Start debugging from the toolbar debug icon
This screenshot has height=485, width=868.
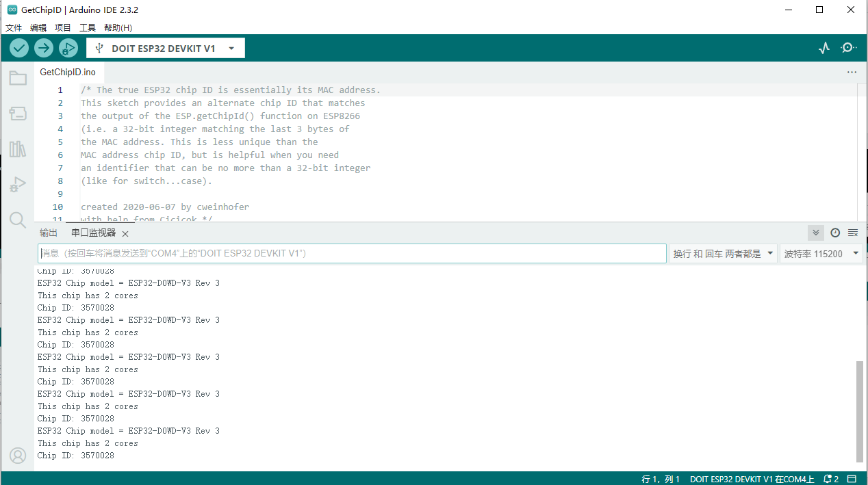(68, 48)
